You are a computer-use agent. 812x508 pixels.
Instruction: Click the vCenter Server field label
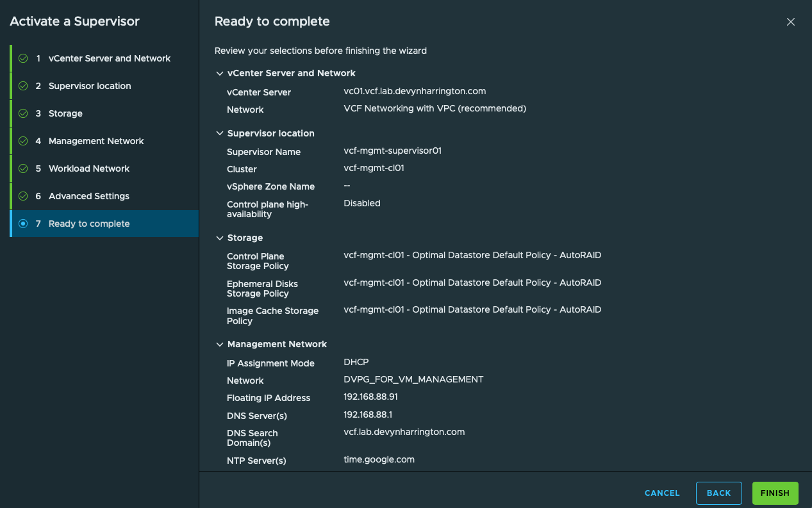click(259, 92)
